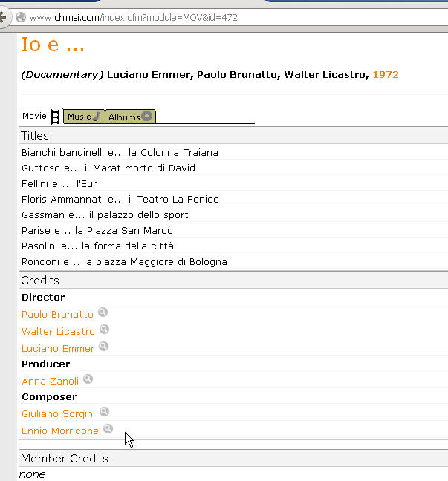448x481 pixels.
Task: Open Anna Zanoli producer link
Action: [x=50, y=382]
